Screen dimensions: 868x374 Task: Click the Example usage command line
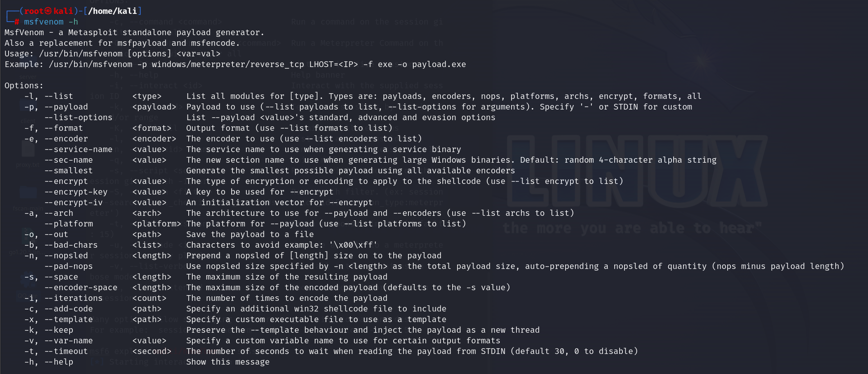[x=235, y=64]
